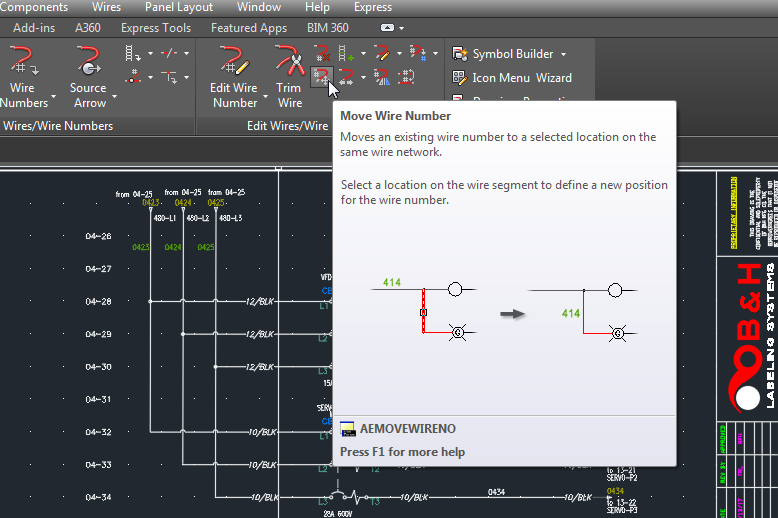Switch to the Add-ins ribbon tab
Viewport: 778px width, 518px height.
click(x=34, y=28)
